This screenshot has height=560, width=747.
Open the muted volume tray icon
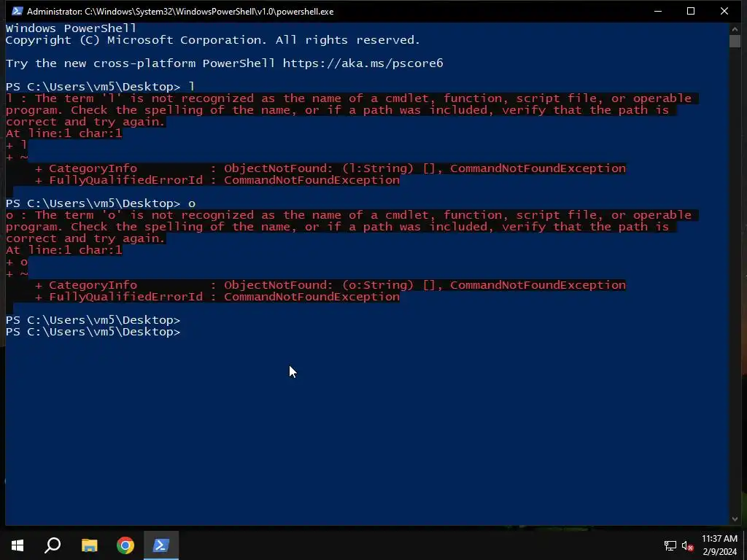687,545
